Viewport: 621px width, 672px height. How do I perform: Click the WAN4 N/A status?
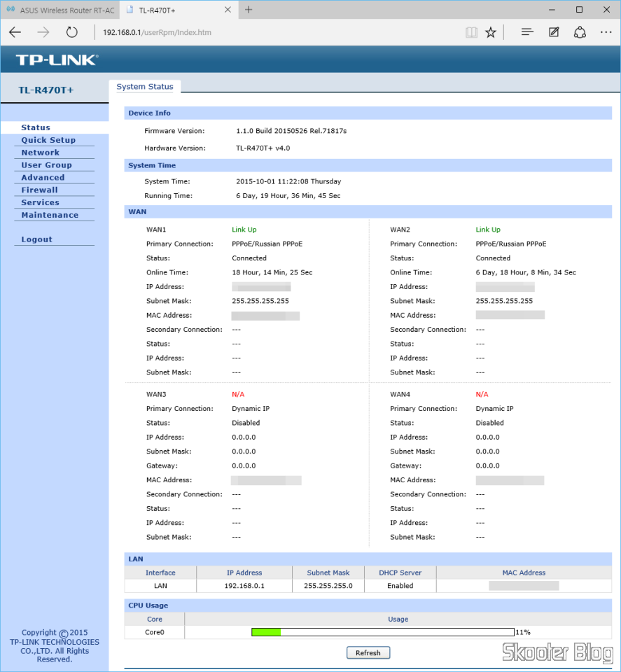[482, 394]
